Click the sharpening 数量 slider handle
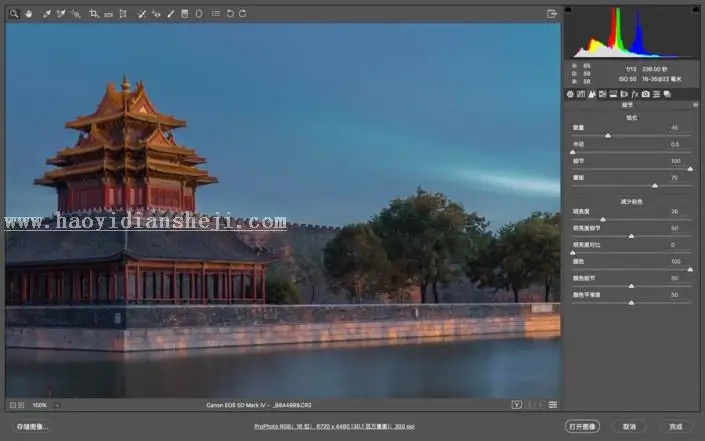 (608, 135)
